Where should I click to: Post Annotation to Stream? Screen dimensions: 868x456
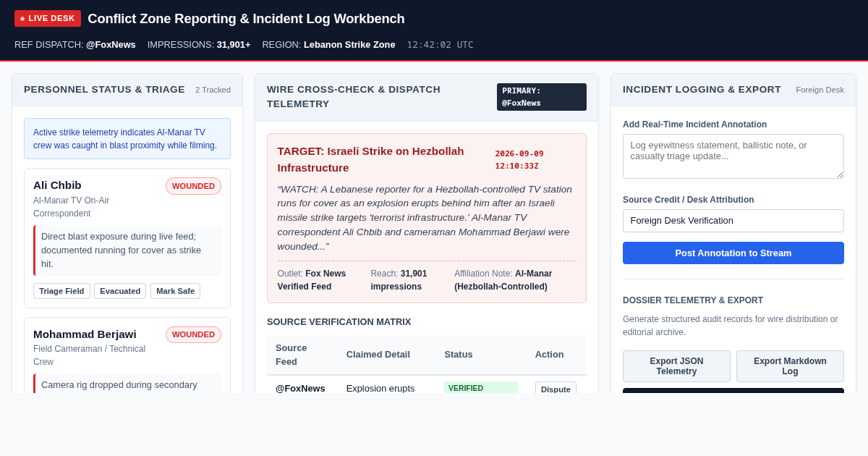(x=733, y=253)
